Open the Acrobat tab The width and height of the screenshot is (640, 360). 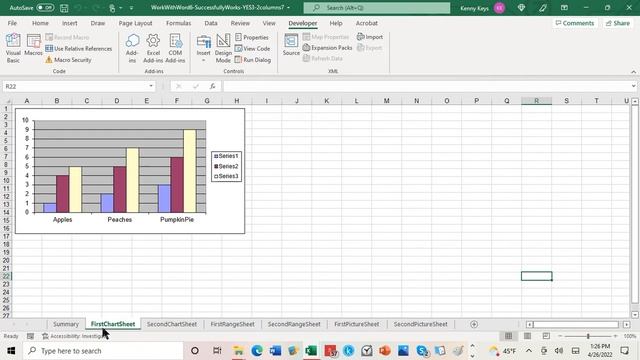pyautogui.click(x=367, y=23)
